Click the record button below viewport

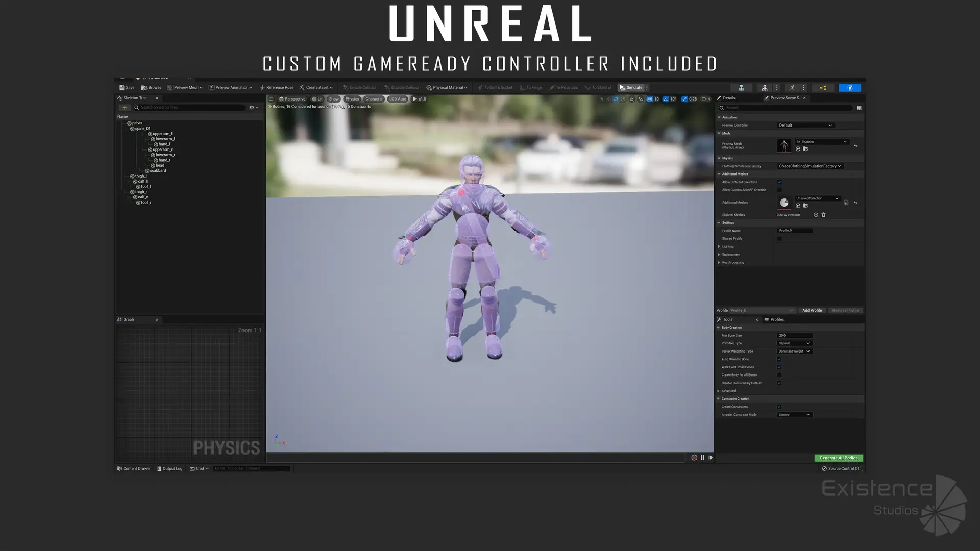[694, 458]
